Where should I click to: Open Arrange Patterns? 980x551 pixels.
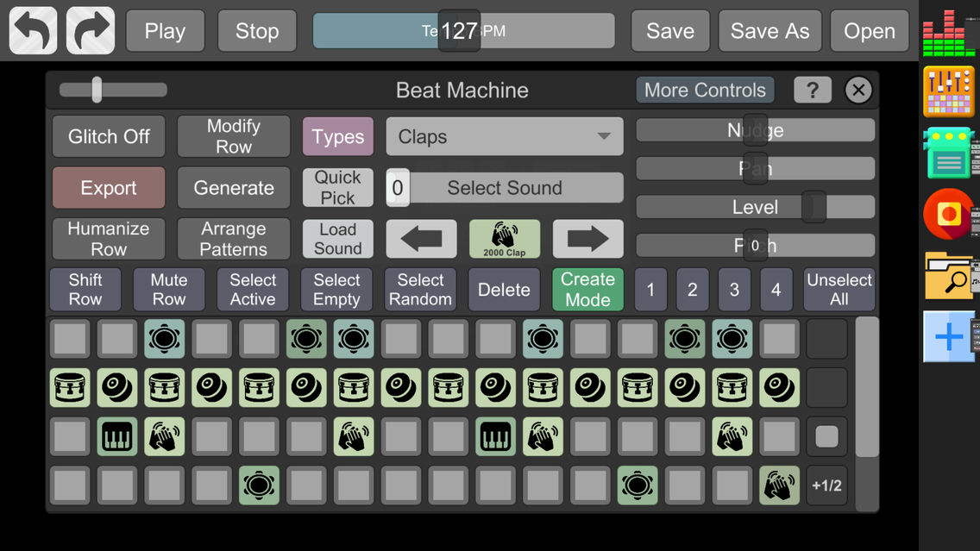[234, 239]
